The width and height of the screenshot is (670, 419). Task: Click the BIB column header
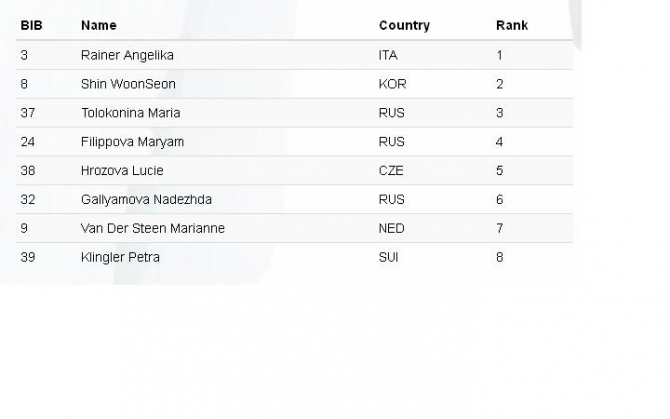(x=30, y=25)
